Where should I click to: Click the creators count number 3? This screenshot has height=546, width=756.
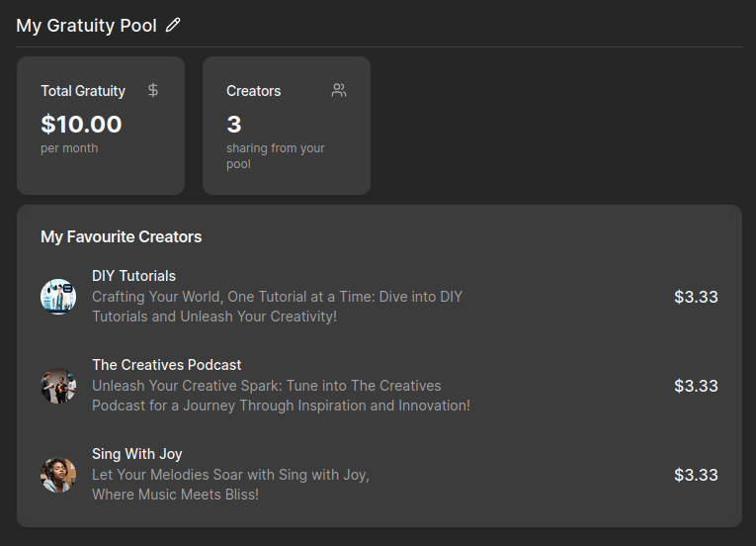(x=234, y=125)
